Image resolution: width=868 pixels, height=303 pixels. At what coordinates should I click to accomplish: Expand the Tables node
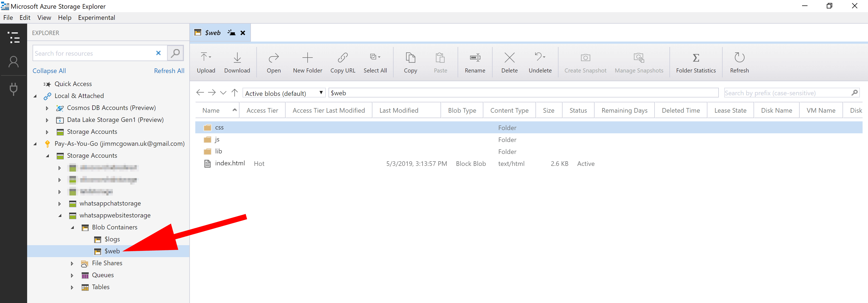pyautogui.click(x=72, y=288)
